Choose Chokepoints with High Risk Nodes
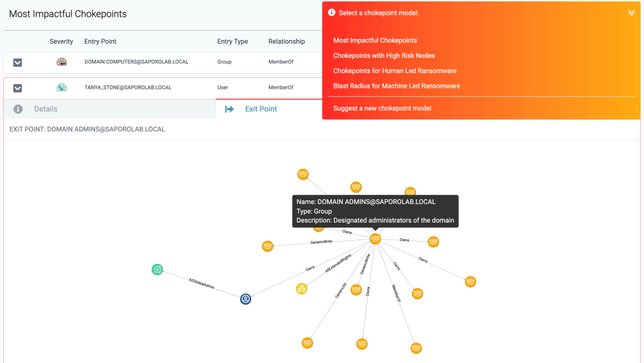The height and width of the screenshot is (363, 644). coord(384,56)
